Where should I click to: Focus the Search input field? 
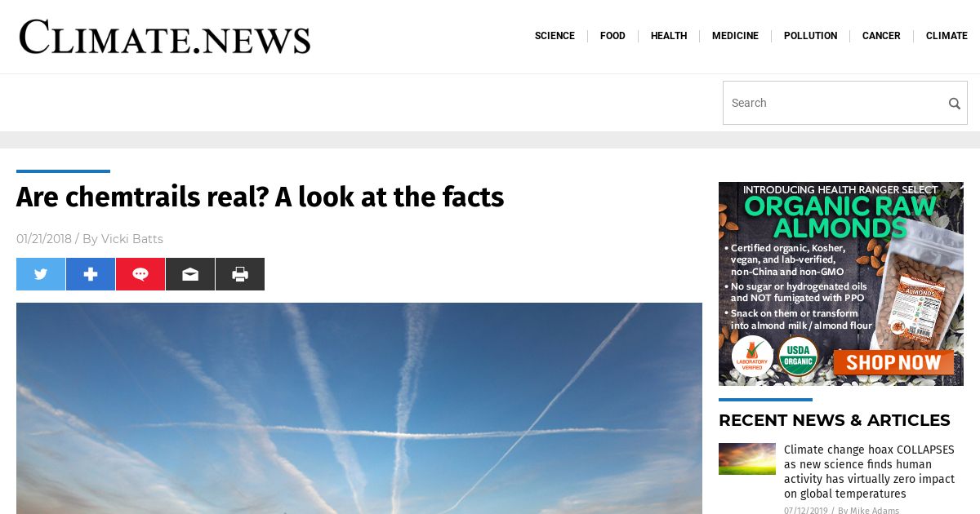(x=835, y=103)
